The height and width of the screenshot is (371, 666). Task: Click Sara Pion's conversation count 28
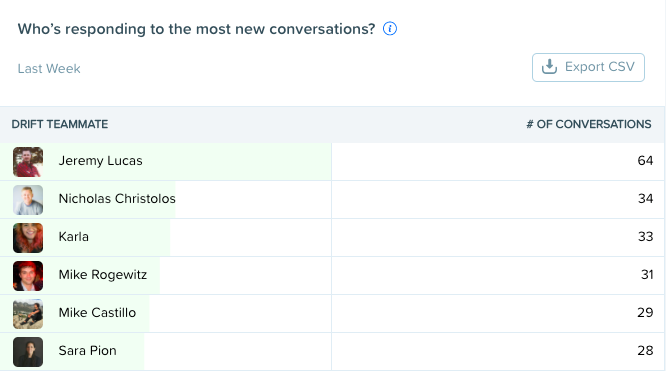click(645, 350)
